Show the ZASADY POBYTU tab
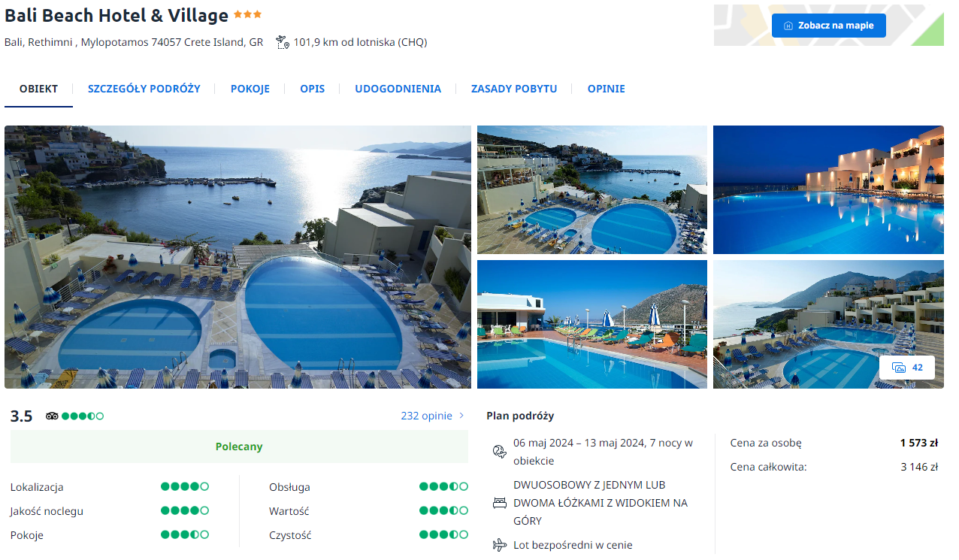 514,89
